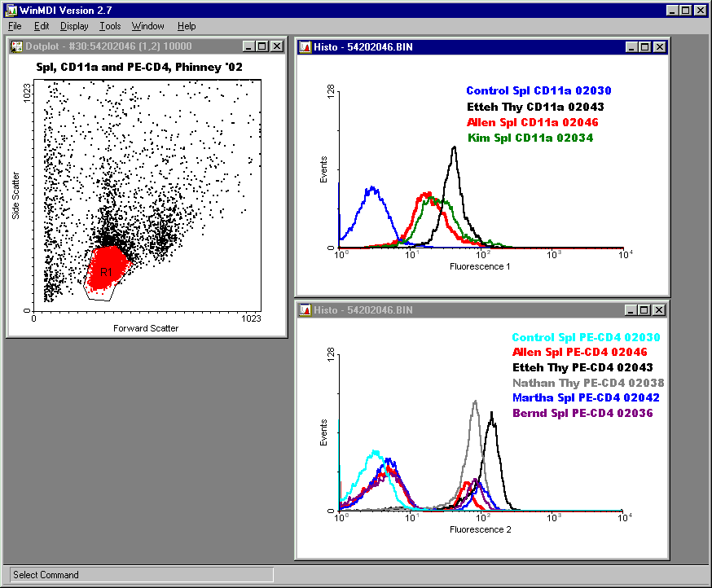Image resolution: width=712 pixels, height=588 pixels.
Task: Close the Dotplot window
Action: click(x=276, y=47)
